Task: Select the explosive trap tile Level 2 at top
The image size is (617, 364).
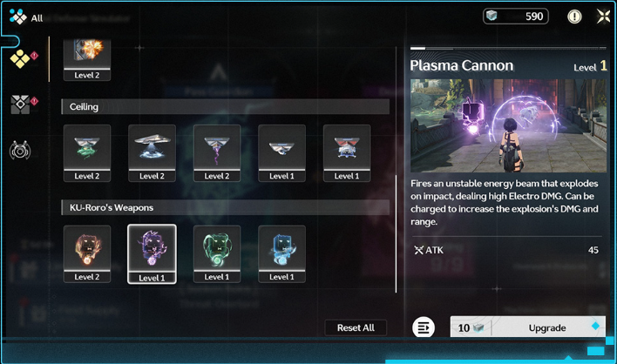Action: [87, 60]
